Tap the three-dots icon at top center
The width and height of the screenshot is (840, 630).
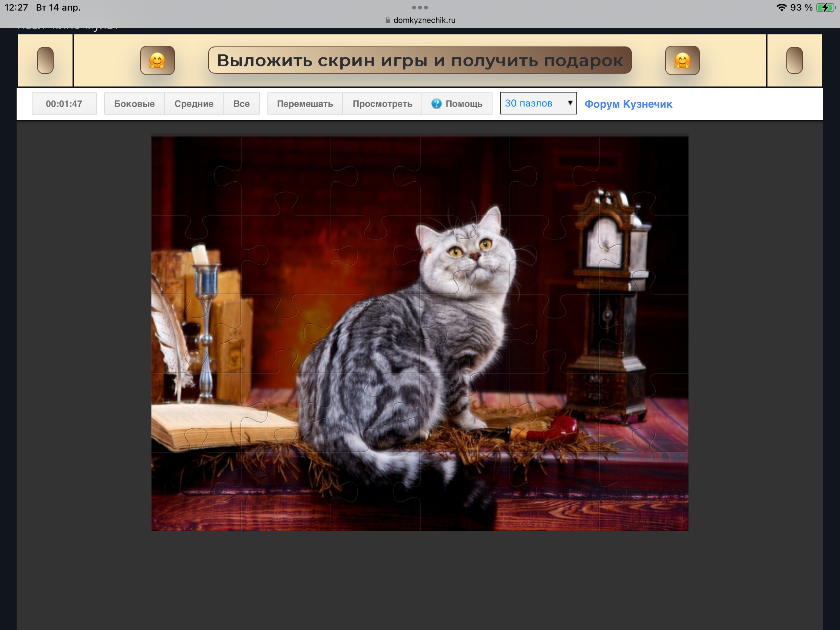point(420,7)
